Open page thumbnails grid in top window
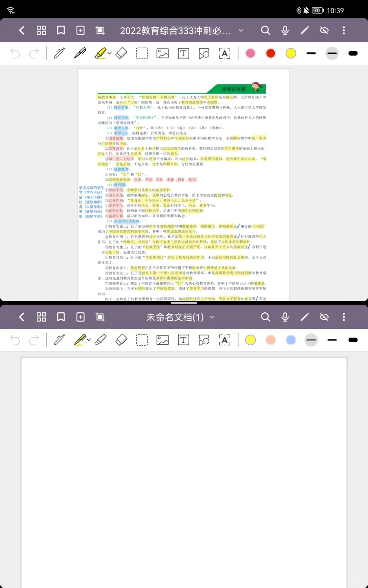This screenshot has width=368, height=588. click(x=41, y=31)
